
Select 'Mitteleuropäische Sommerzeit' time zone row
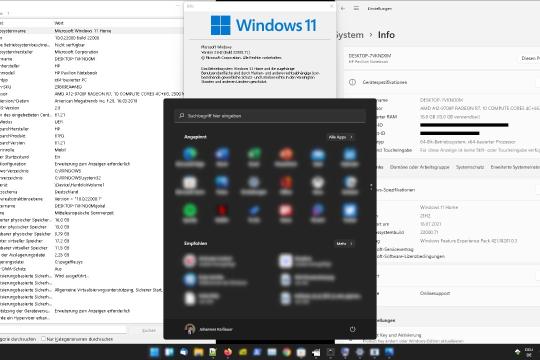pyautogui.click(x=84, y=213)
